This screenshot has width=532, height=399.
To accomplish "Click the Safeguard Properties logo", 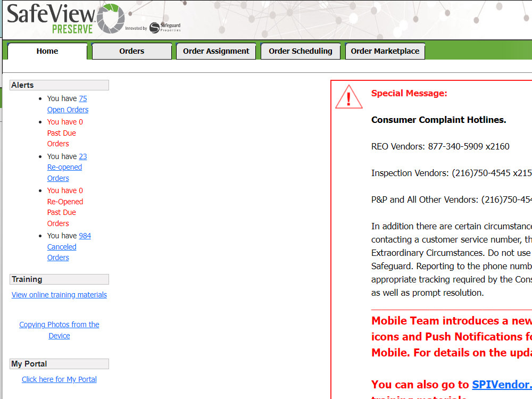I will coord(165,28).
